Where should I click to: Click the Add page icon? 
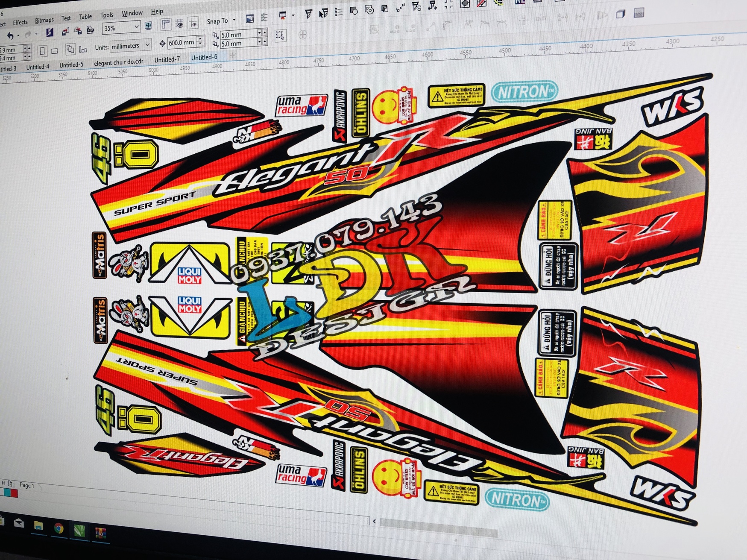[x=10, y=484]
